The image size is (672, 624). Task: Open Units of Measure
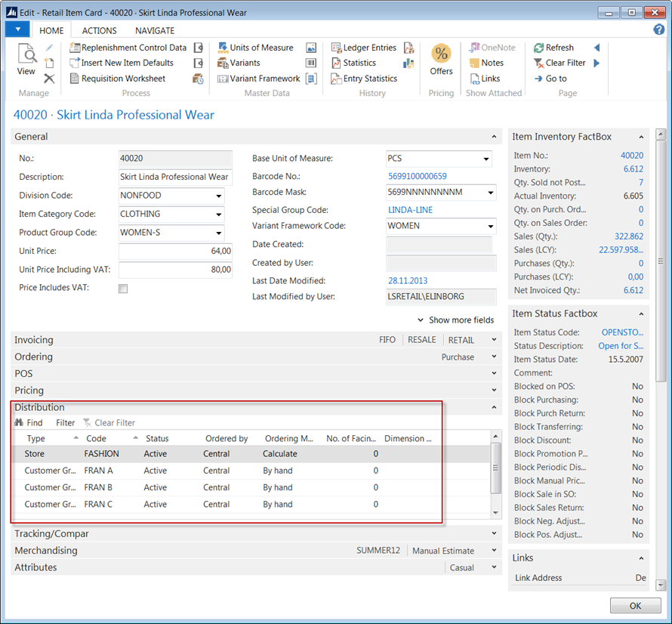260,48
